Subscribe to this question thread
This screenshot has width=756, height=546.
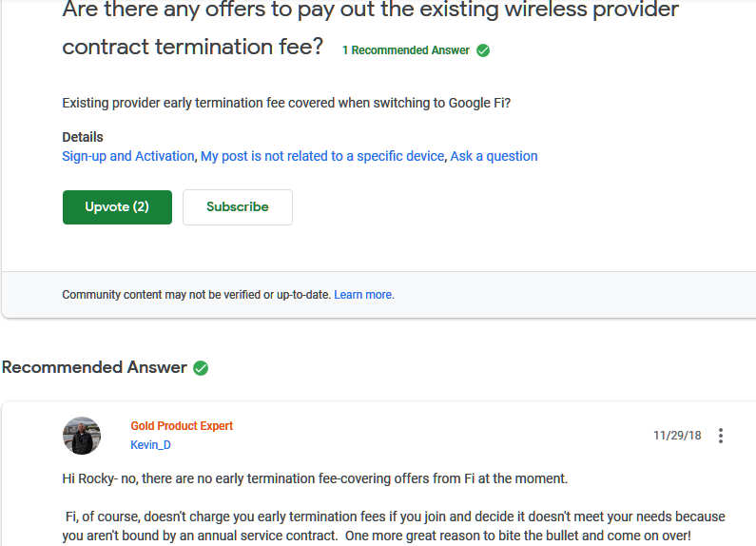pyautogui.click(x=237, y=207)
